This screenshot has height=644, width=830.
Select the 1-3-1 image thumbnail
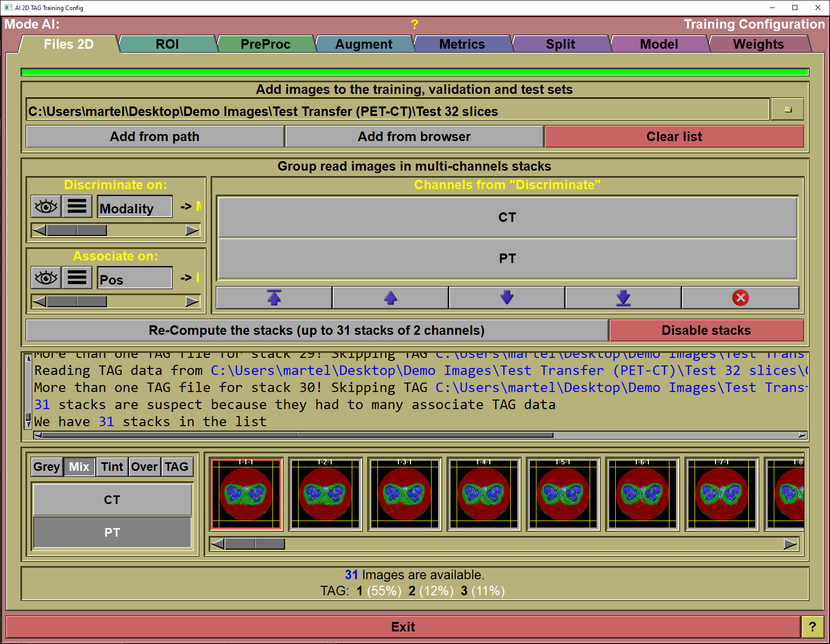tap(404, 494)
